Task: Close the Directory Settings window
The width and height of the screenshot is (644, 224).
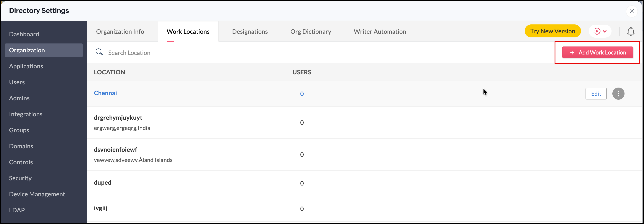Action: [631, 11]
